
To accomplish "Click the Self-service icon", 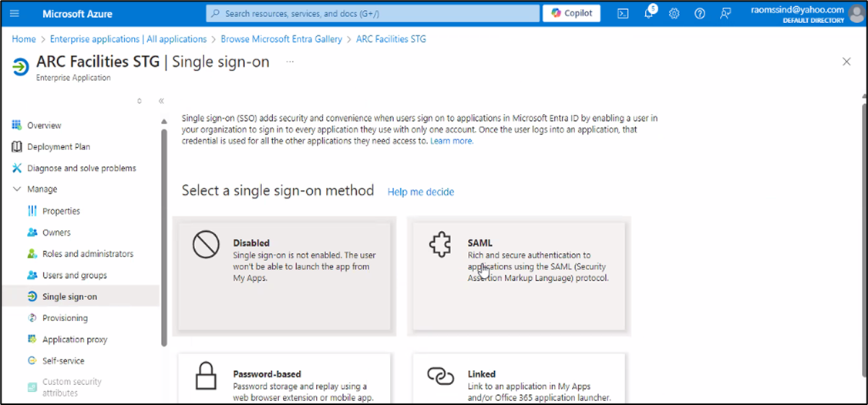I will (x=32, y=361).
